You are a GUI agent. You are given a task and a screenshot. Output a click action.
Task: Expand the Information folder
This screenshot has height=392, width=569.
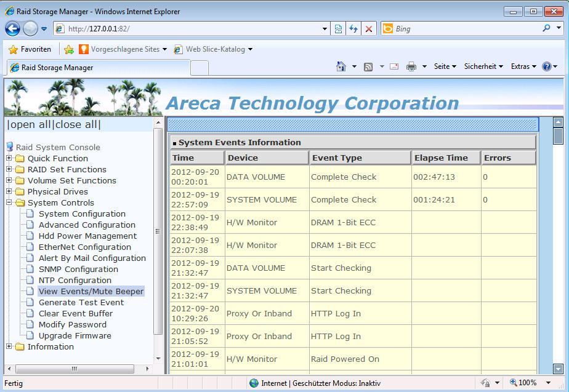pyautogui.click(x=9, y=346)
